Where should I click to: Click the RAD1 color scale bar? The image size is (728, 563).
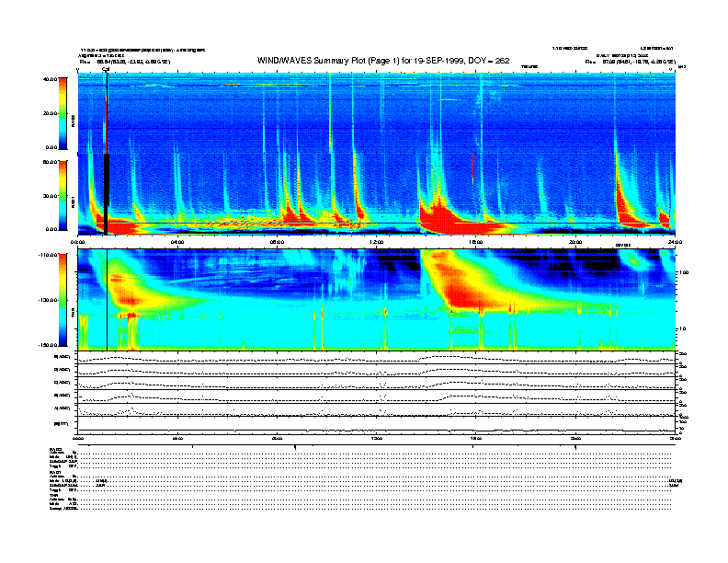pos(63,195)
